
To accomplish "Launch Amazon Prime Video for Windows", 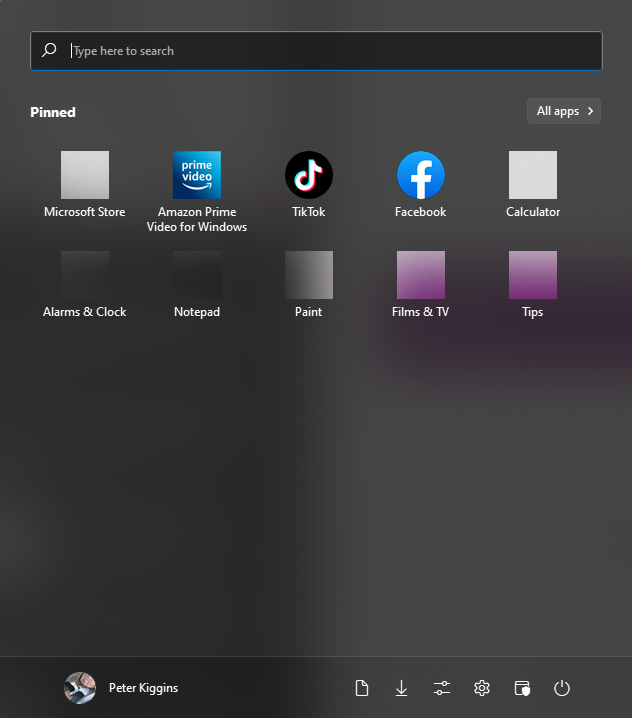I will pyautogui.click(x=197, y=191).
